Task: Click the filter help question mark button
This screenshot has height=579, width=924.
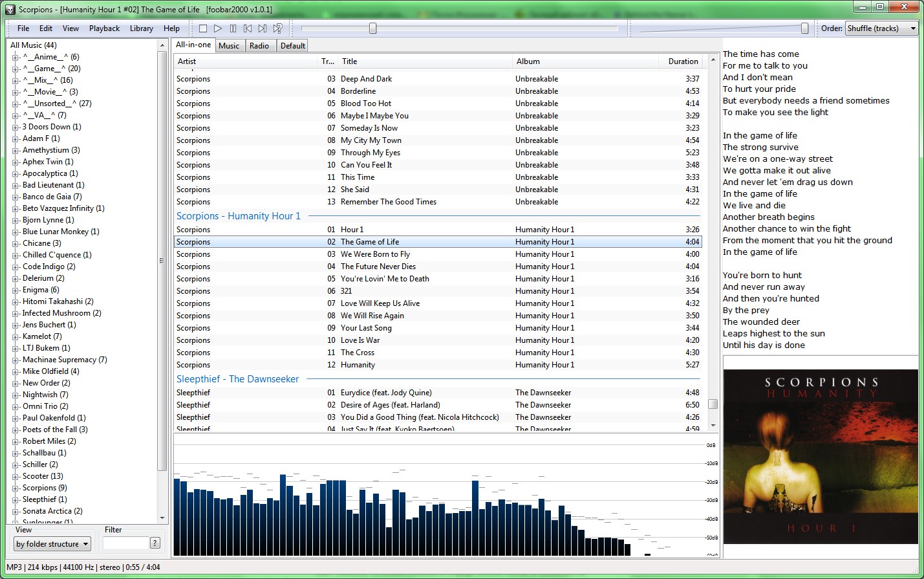Action: click(155, 543)
